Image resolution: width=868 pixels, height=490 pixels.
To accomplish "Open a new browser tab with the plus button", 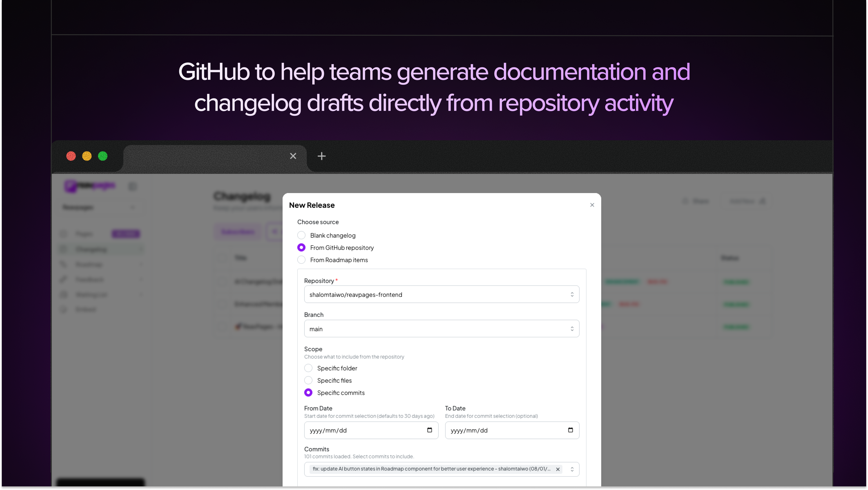I will (x=321, y=156).
